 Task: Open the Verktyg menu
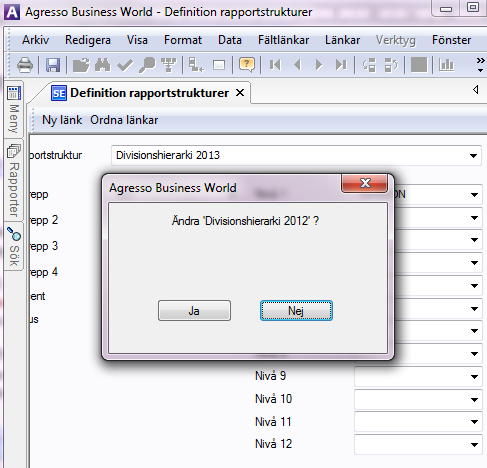[396, 40]
